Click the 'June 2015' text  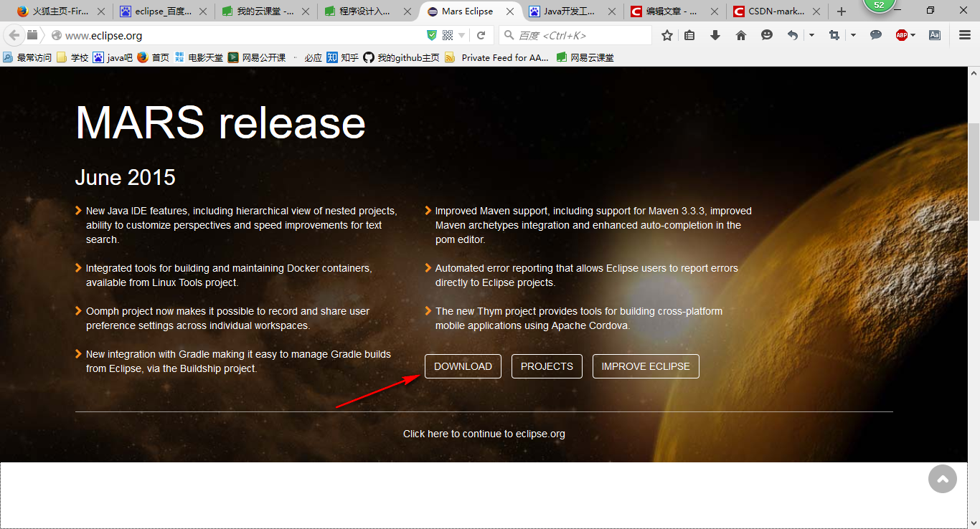(x=126, y=177)
